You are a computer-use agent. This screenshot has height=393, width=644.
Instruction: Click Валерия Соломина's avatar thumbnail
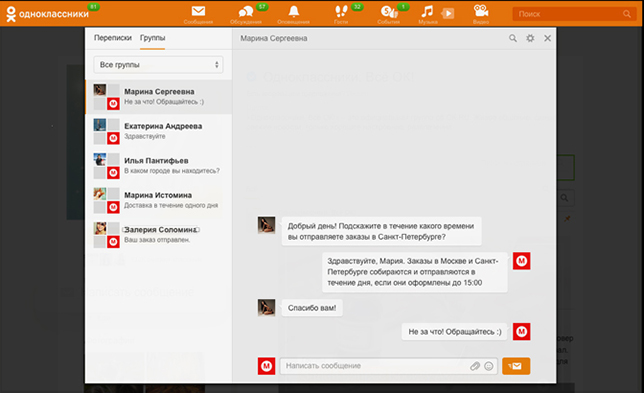point(100,228)
